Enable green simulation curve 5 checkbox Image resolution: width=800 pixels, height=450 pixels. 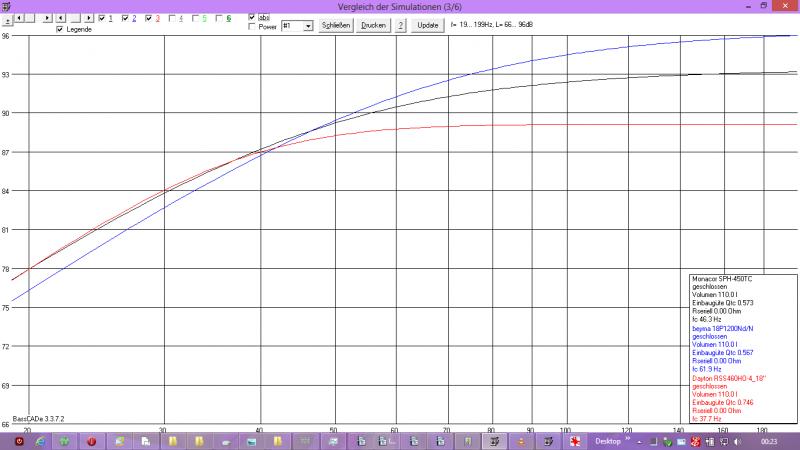click(x=195, y=18)
